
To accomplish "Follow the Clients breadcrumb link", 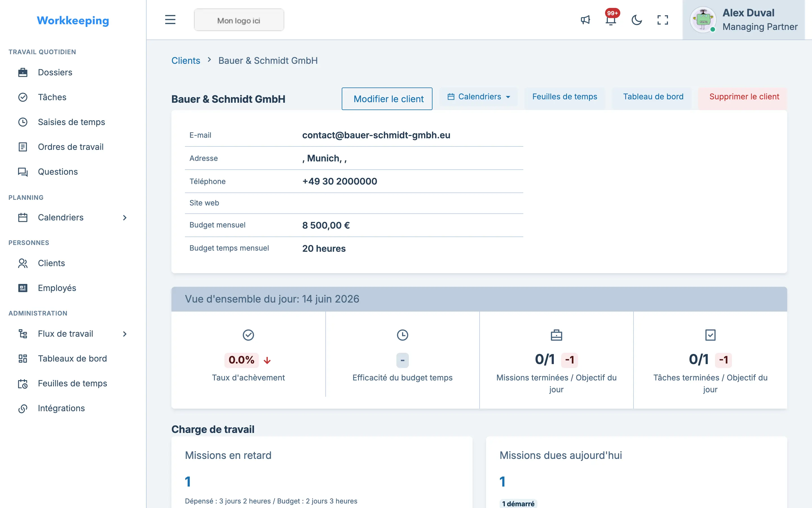I will point(186,60).
